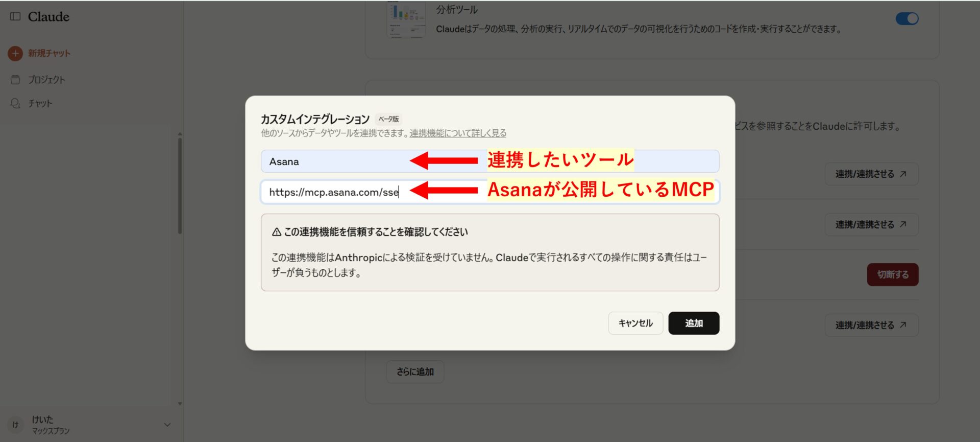Click the projects folder icon in sidebar
Image resolution: width=980 pixels, height=442 pixels.
(15, 80)
